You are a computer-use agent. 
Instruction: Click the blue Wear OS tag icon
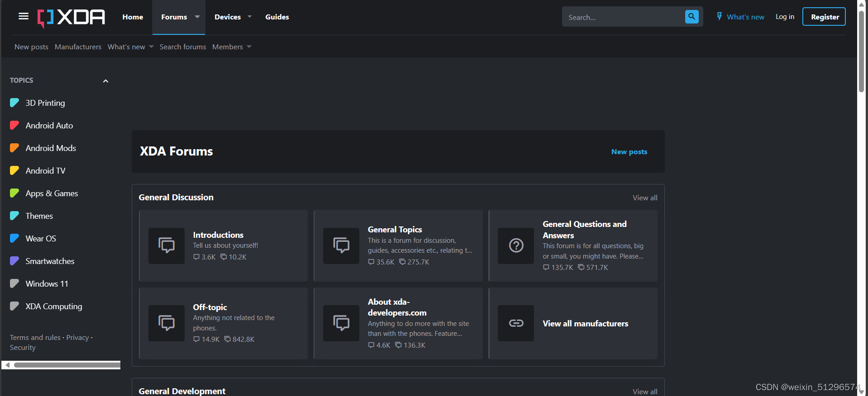pyautogui.click(x=14, y=238)
